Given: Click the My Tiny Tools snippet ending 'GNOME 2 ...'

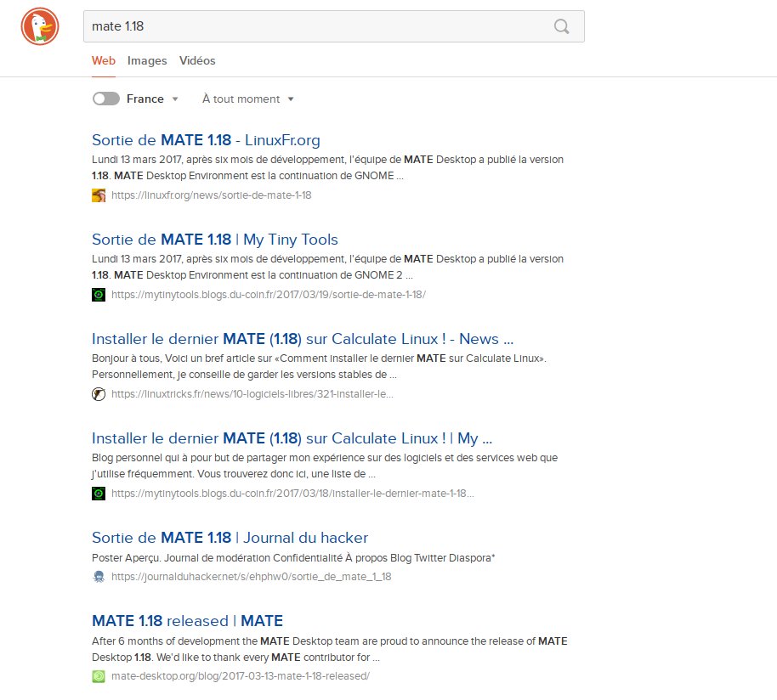Looking at the screenshot, I should (x=327, y=267).
